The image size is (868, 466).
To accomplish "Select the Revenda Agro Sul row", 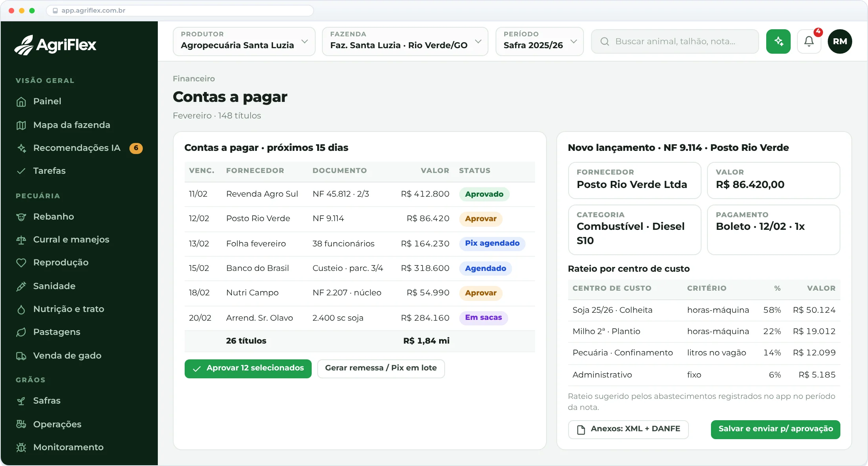I will 359,194.
